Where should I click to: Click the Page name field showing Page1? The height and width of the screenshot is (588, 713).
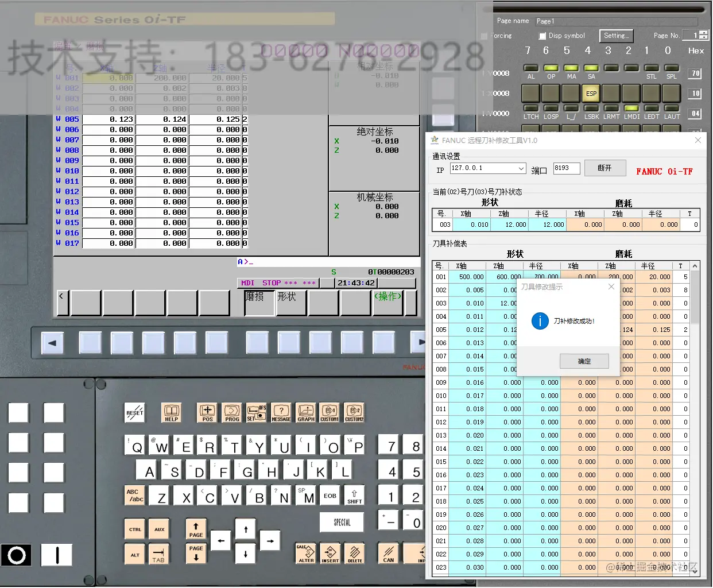coord(616,21)
